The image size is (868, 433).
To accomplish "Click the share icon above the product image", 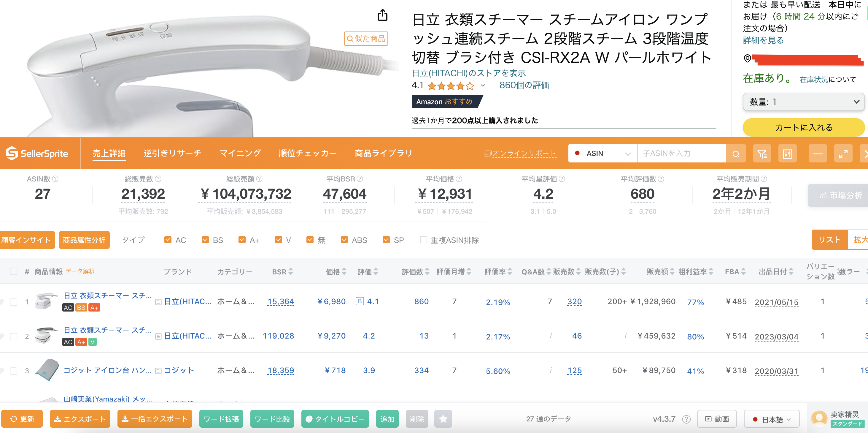I will click(382, 15).
